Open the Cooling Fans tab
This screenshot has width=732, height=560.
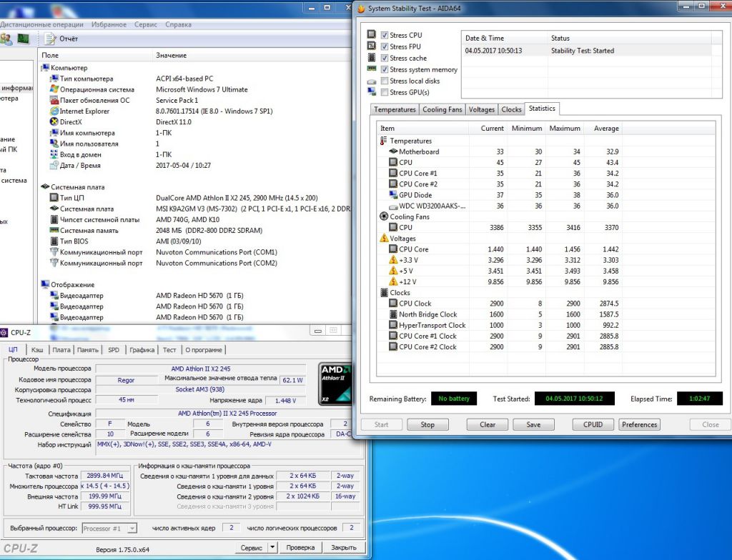coord(442,109)
